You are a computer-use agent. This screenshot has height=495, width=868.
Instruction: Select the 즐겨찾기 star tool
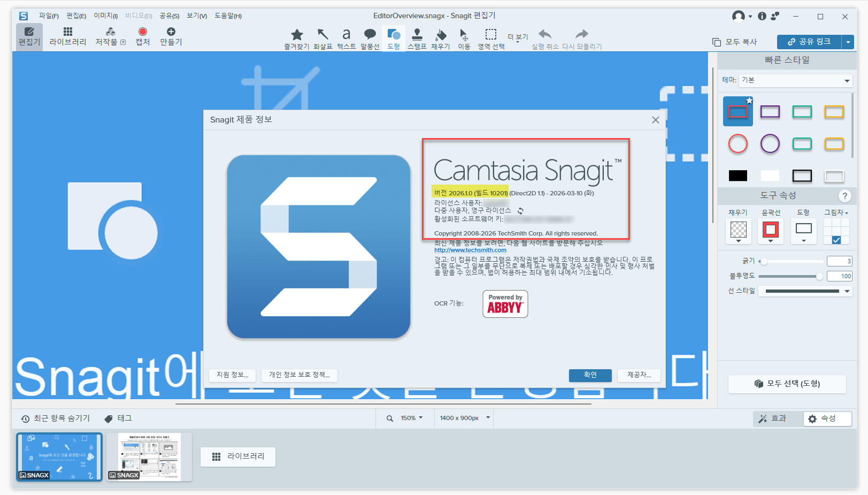coord(297,39)
